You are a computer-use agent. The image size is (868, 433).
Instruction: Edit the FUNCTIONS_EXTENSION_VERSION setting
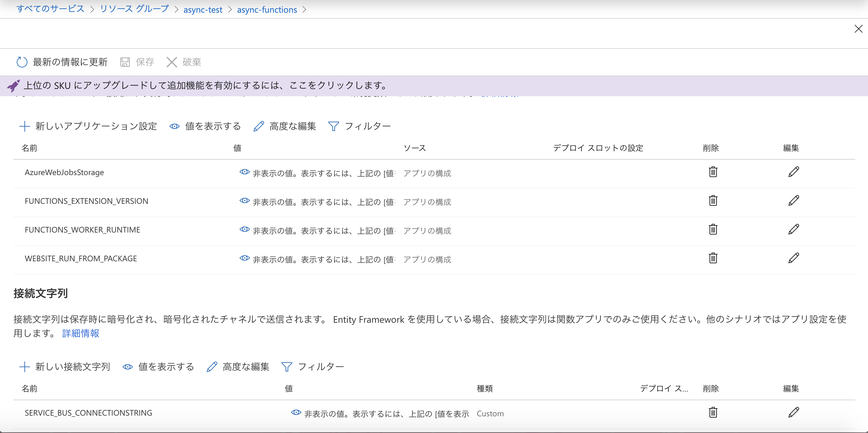[x=793, y=201]
